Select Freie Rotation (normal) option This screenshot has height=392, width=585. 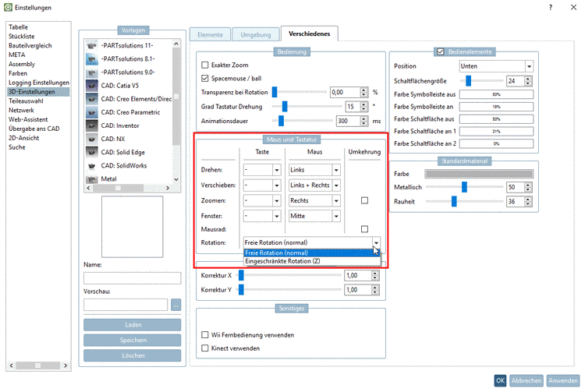(312, 253)
